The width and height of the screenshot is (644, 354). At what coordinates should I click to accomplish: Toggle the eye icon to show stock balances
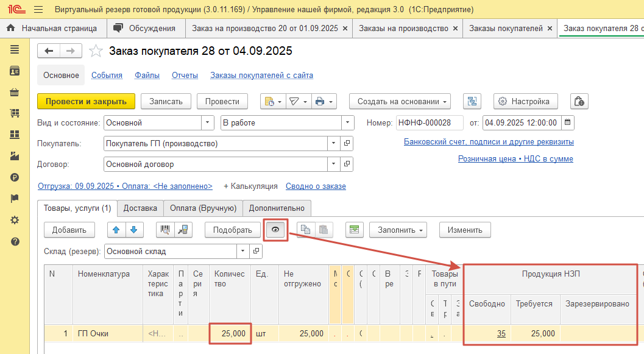coord(275,230)
